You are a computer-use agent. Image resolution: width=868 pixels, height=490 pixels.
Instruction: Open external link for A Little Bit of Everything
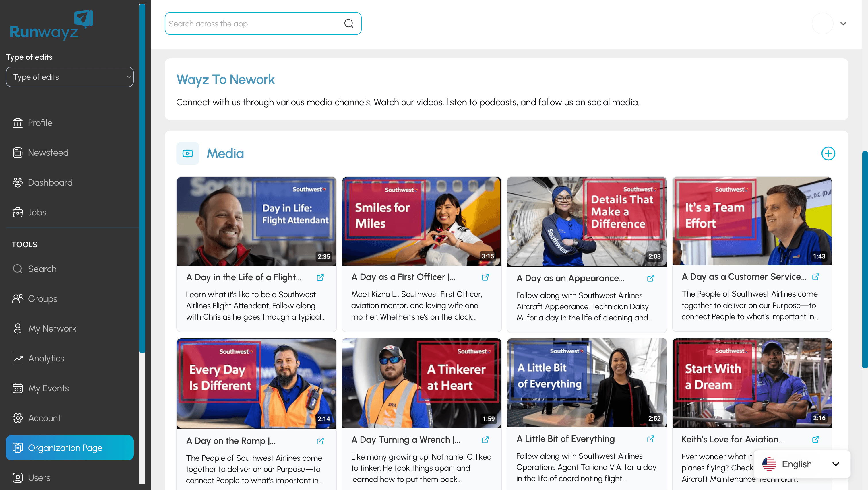651,439
